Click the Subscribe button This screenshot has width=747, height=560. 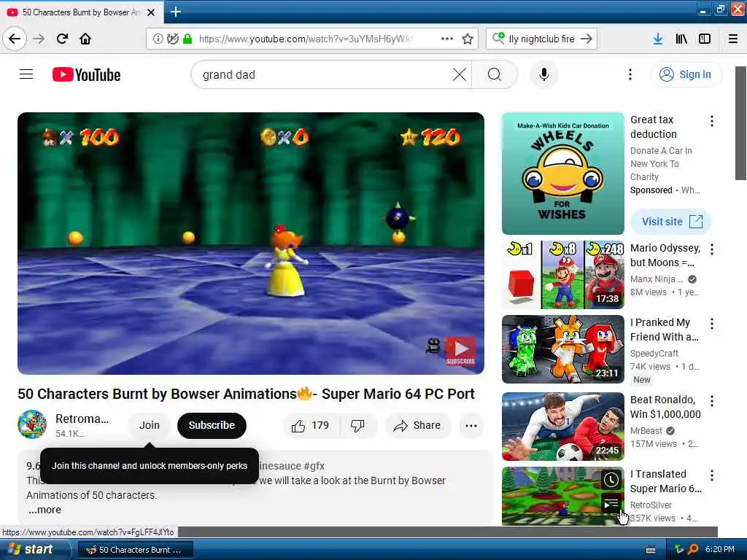point(212,425)
